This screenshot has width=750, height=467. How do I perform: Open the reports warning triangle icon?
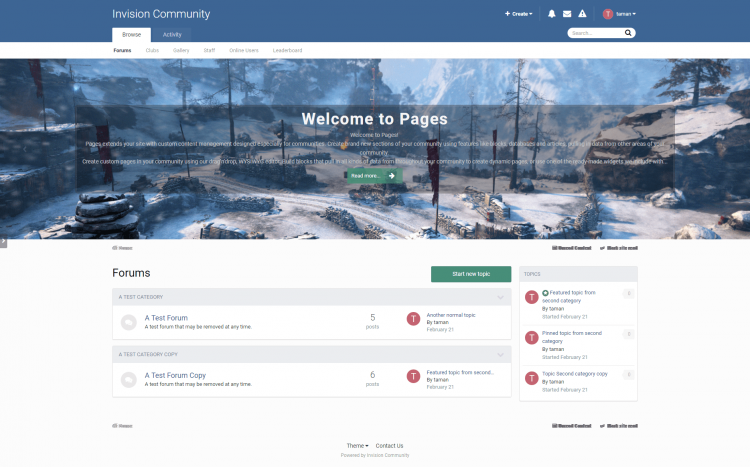click(582, 14)
